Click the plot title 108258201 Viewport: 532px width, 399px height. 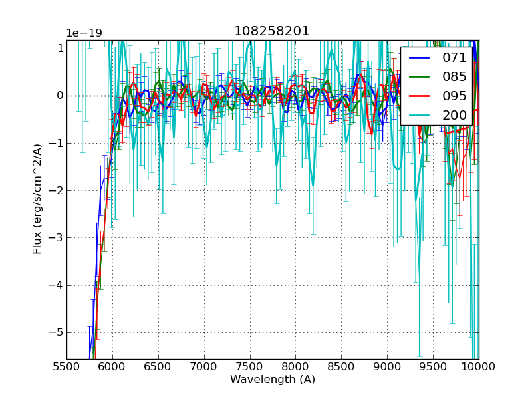pyautogui.click(x=272, y=31)
